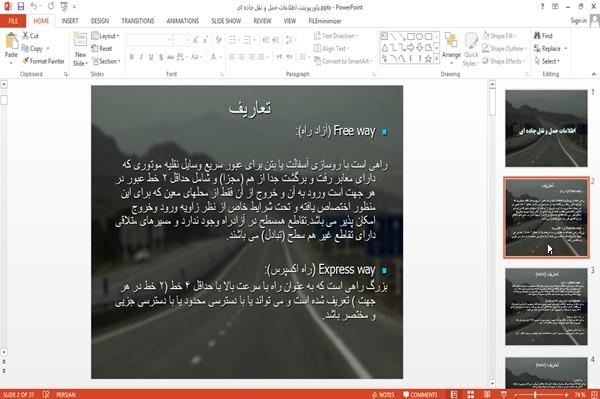Toggle Numbering list formatting
600x399 pixels.
pos(248,39)
